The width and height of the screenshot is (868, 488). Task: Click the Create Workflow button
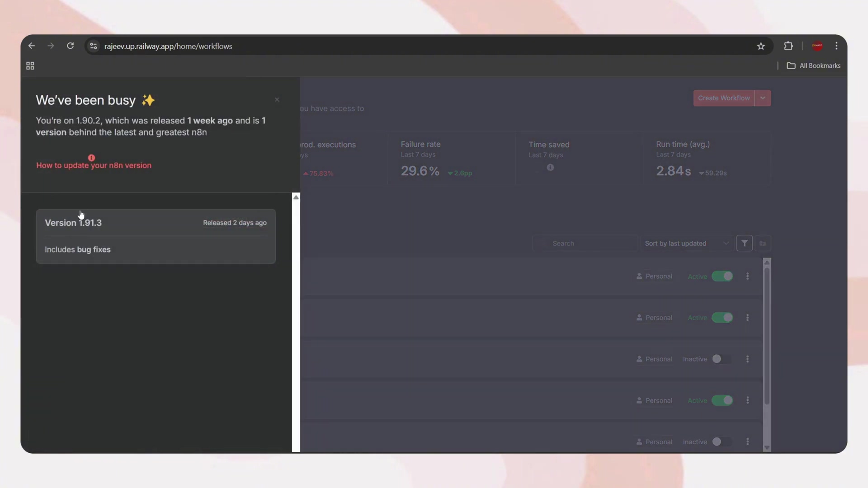(723, 98)
